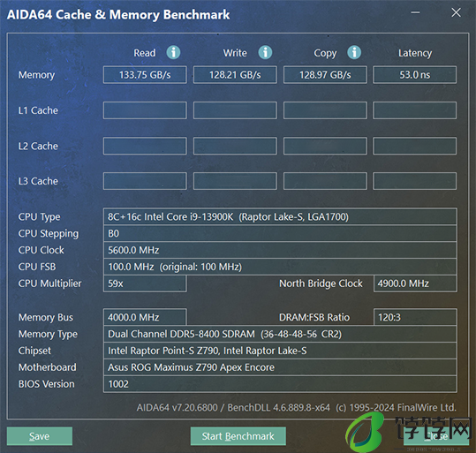The image size is (476, 453).
Task: Click the empty L3 Cache Read field
Action: (x=145, y=181)
